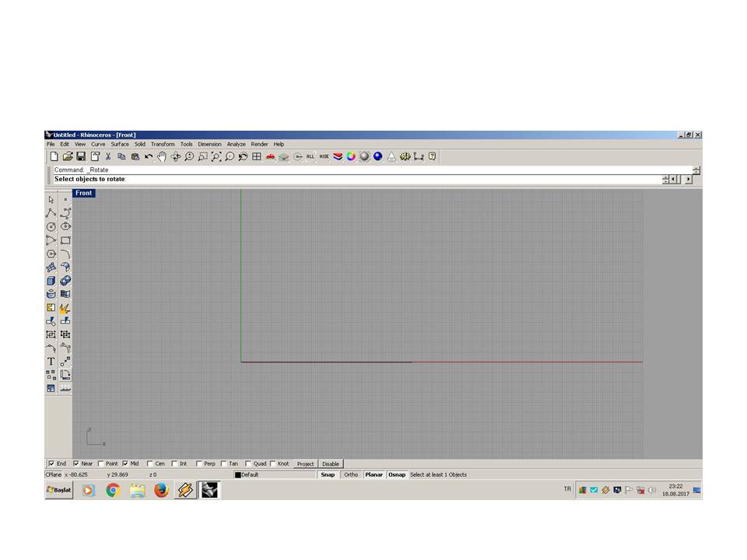The width and height of the screenshot is (747, 560).
Task: Open the color wheel icon in toolbar
Action: coord(351,156)
